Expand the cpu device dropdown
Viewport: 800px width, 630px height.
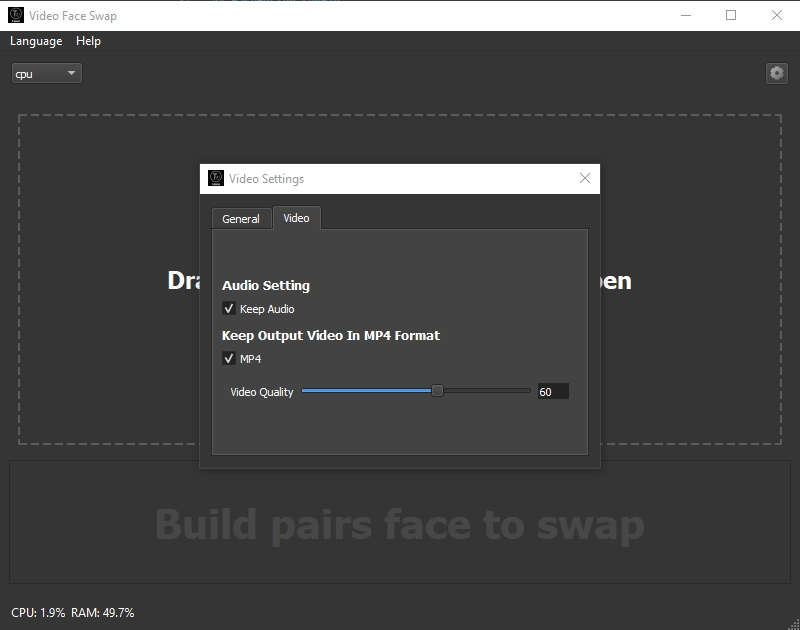pyautogui.click(x=46, y=74)
